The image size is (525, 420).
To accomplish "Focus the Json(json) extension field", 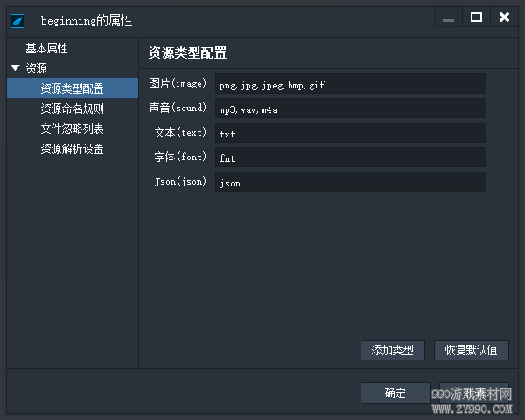I will 351,181.
